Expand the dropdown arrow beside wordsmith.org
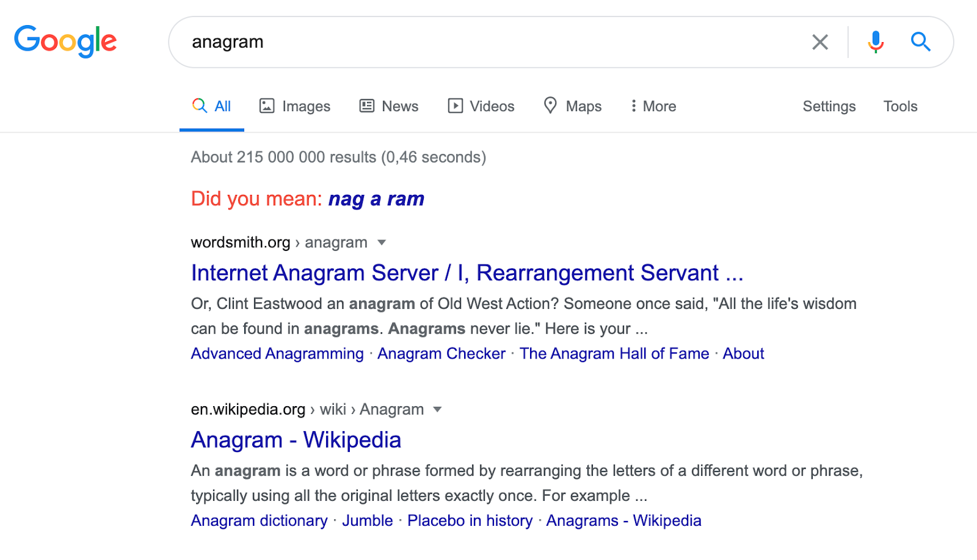 tap(382, 242)
